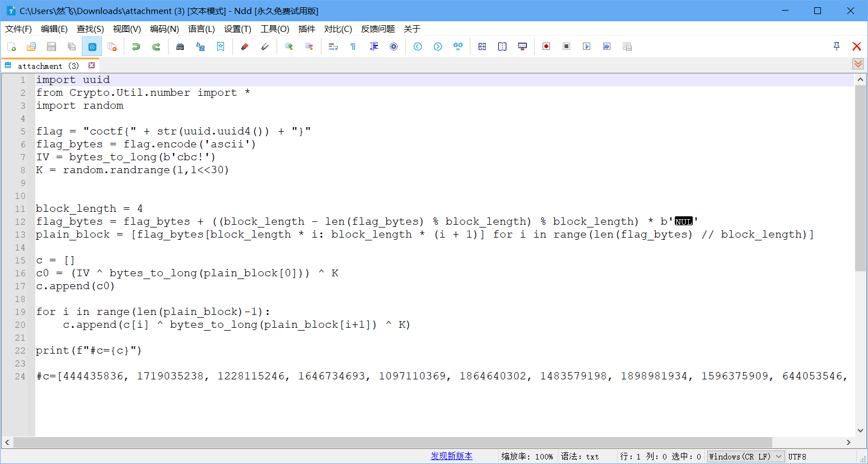Click the clear-highlight brush icon
Screen dimensions: 868x464
coord(265,47)
